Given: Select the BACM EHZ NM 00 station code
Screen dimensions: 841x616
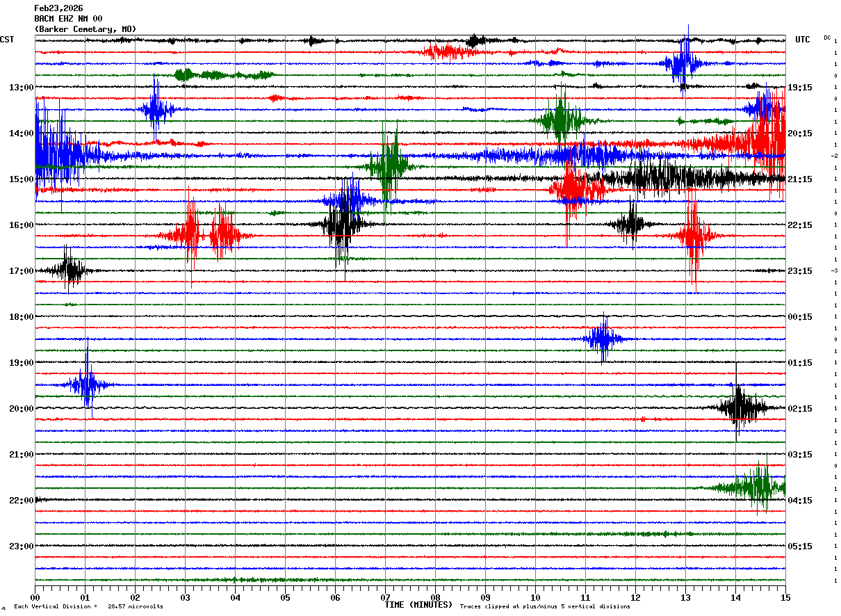Looking at the screenshot, I should 68,19.
